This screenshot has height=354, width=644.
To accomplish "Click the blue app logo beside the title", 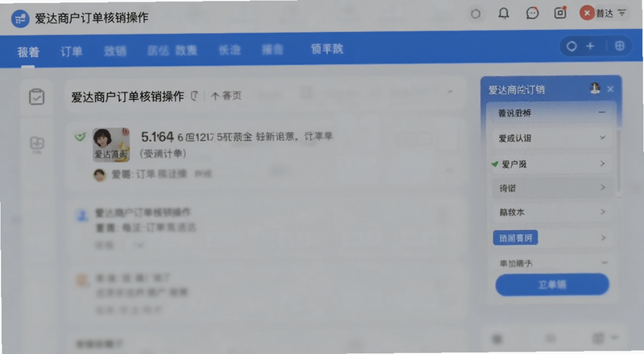I will (x=19, y=19).
